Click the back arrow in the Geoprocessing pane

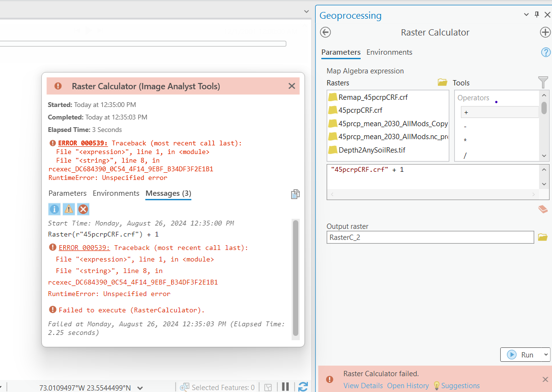coord(325,32)
